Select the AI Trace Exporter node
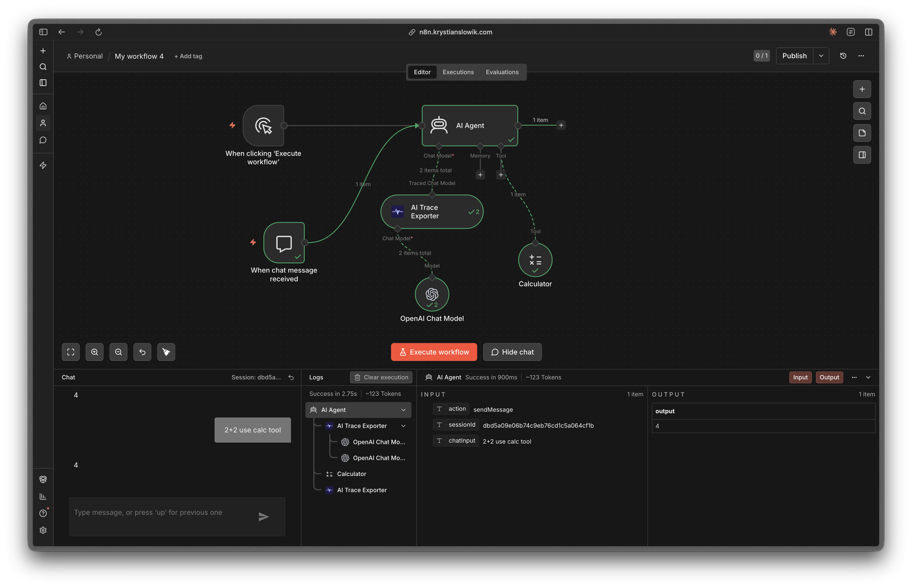912x588 pixels. [432, 212]
